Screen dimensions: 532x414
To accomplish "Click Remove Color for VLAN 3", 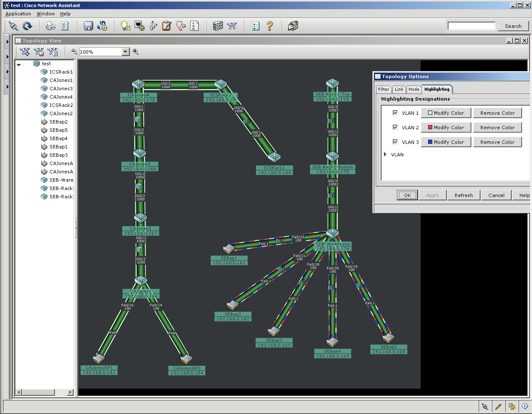I will [498, 142].
